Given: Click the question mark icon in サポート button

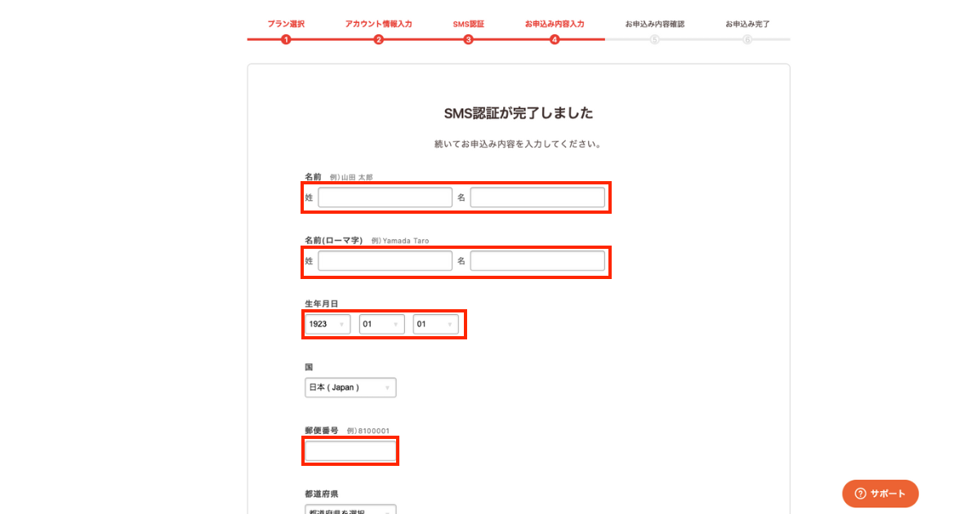Looking at the screenshot, I should 860,494.
